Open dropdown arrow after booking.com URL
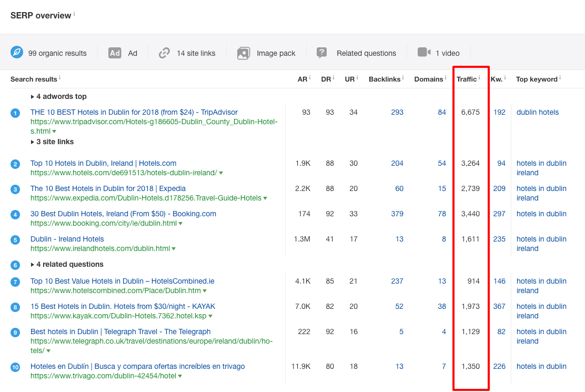 point(180,224)
